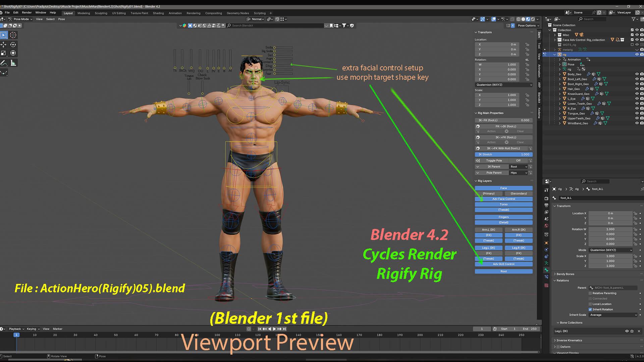644x362 pixels.
Task: Select the Annotate tool
Action: (3, 63)
